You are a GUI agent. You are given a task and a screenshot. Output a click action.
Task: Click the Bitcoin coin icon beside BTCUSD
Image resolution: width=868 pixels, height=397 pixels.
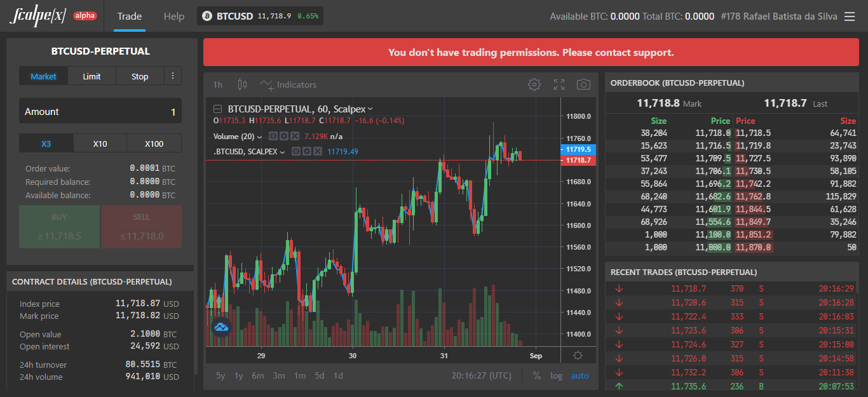pyautogui.click(x=206, y=16)
